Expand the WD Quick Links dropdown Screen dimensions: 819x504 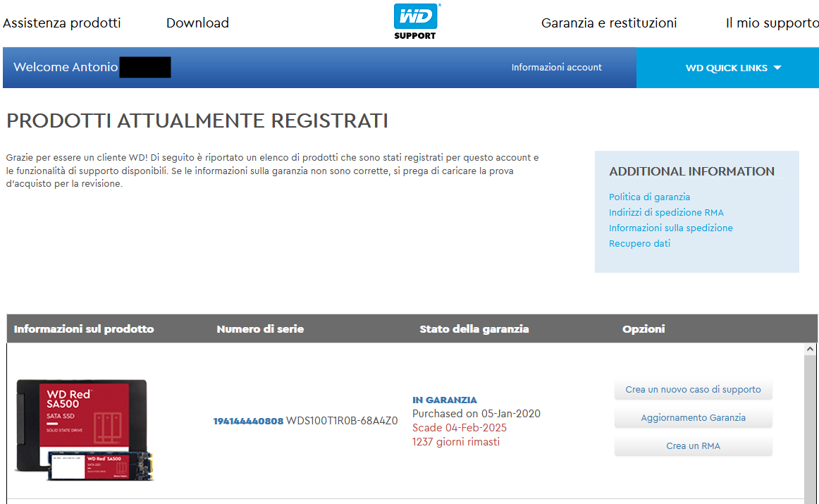tap(733, 68)
